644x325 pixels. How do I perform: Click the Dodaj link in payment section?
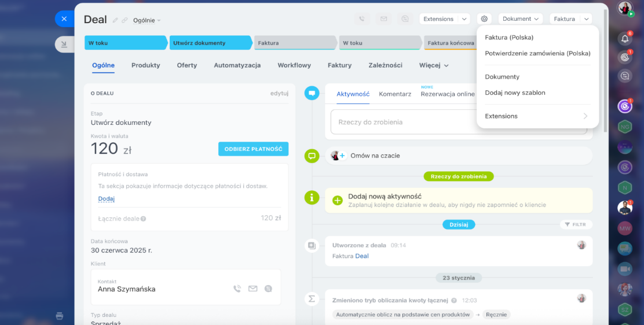tap(106, 198)
